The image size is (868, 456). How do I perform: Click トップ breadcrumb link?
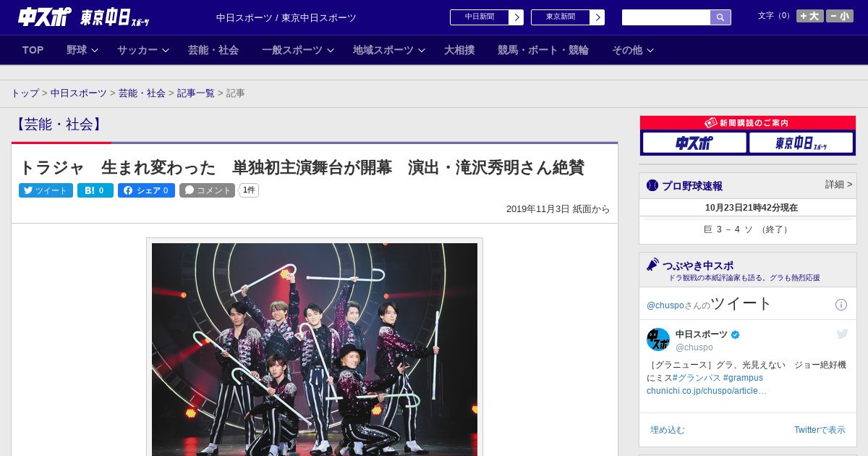tap(25, 93)
